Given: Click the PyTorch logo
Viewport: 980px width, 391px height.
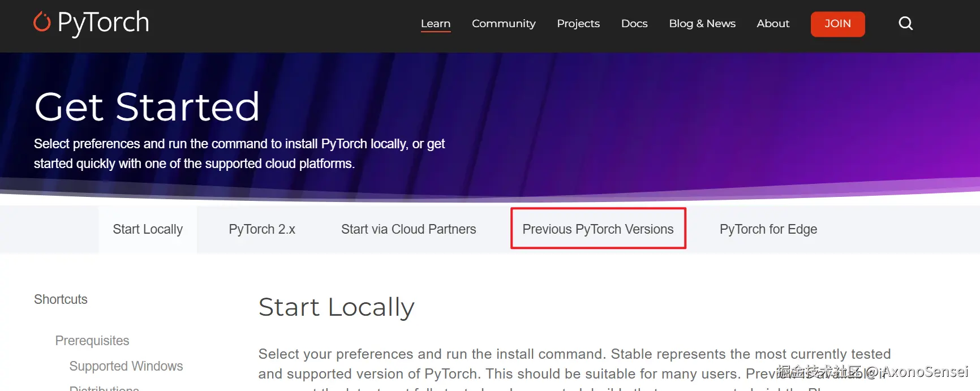Looking at the screenshot, I should coord(91,23).
